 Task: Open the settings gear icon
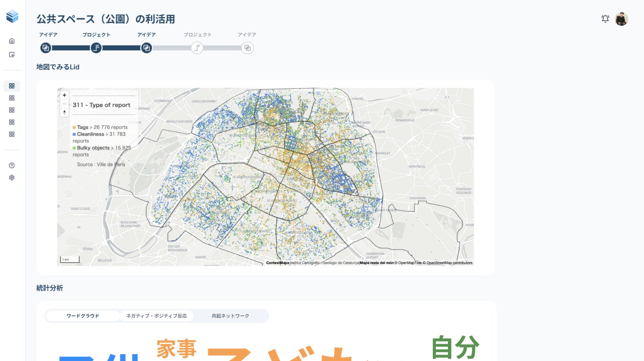pyautogui.click(x=12, y=178)
